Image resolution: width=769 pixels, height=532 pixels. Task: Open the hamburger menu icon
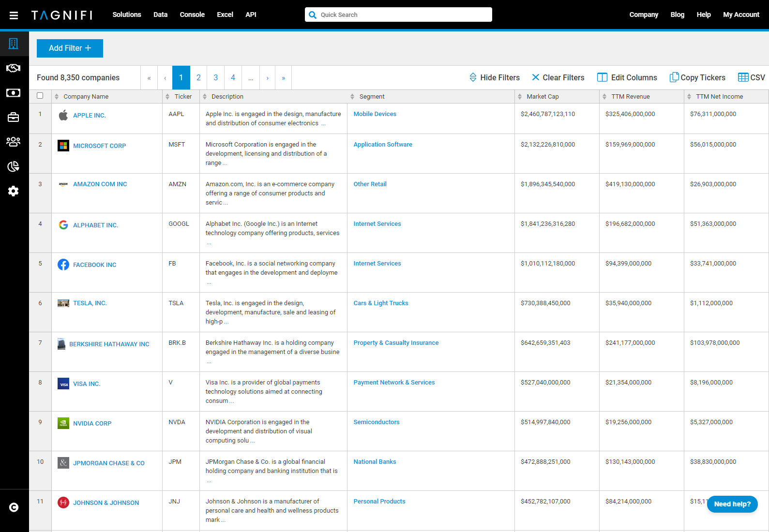[14, 15]
